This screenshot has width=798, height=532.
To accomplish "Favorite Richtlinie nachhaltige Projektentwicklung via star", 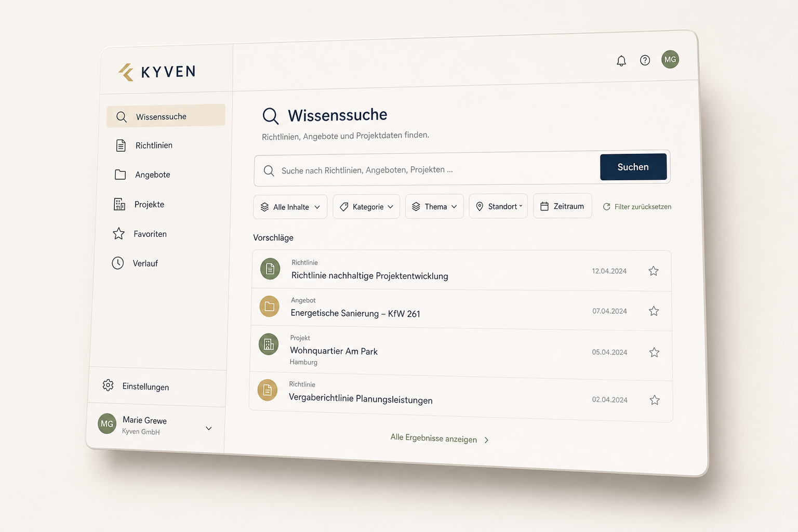I will [x=654, y=271].
